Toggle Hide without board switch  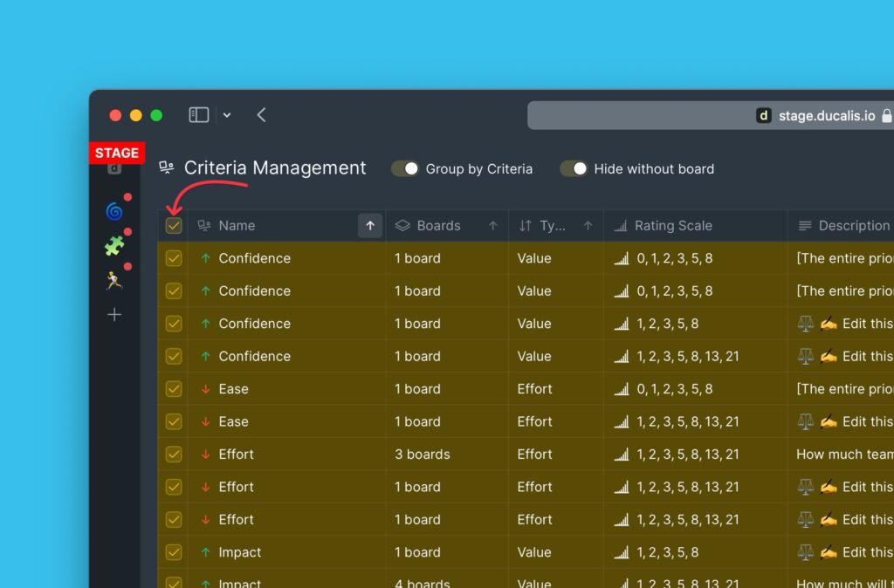click(574, 169)
